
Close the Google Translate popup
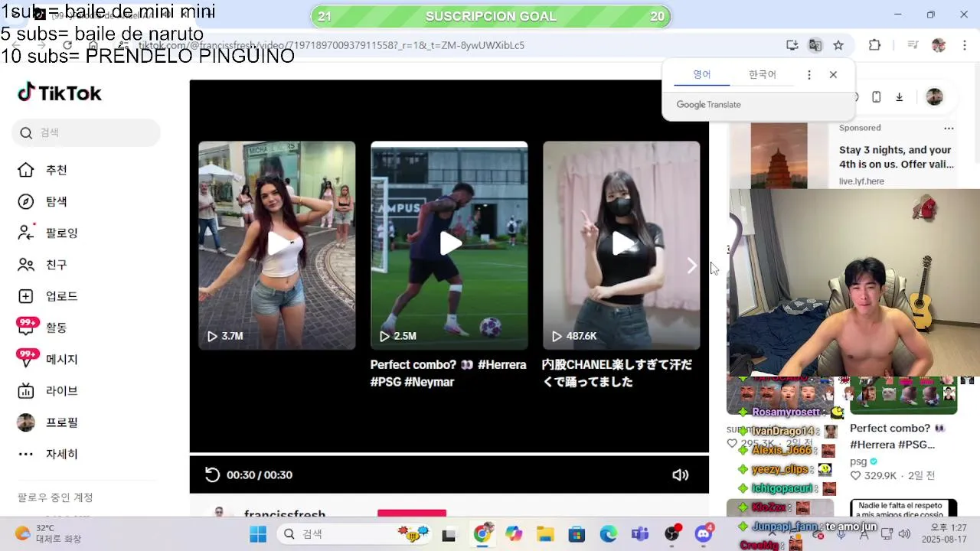833,75
